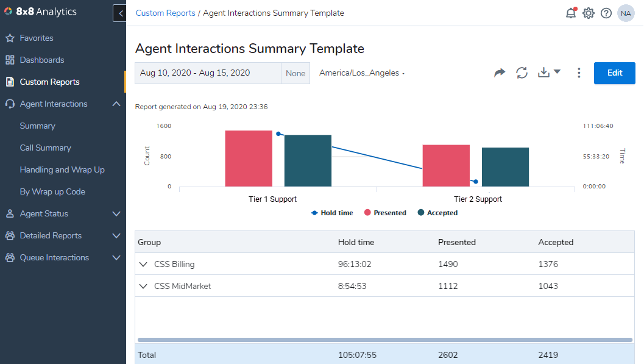The height and width of the screenshot is (364, 644).
Task: Expand the CSS Billing group row
Action: pos(143,264)
